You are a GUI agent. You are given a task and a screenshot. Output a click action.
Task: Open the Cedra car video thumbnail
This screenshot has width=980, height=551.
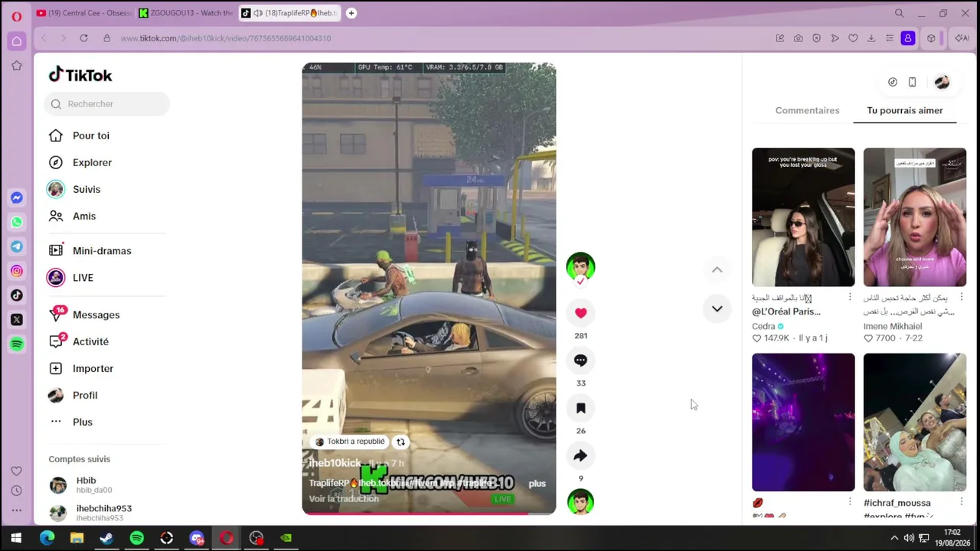(803, 217)
